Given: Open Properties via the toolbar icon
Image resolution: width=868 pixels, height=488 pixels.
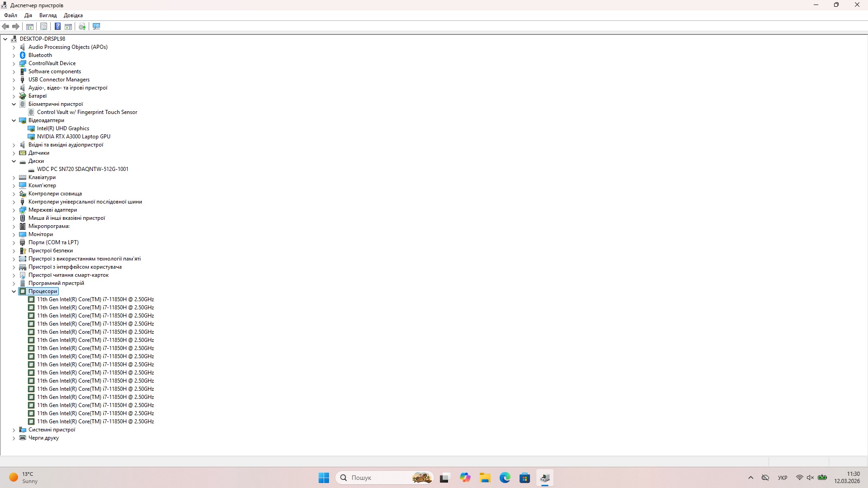Looking at the screenshot, I should pos(43,26).
